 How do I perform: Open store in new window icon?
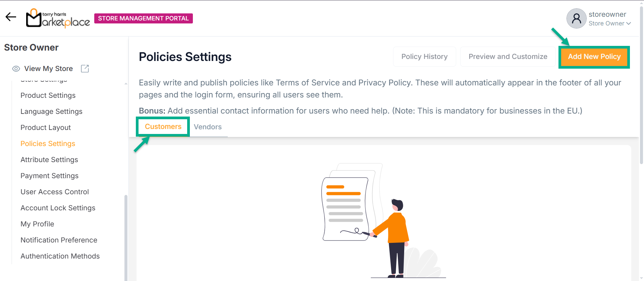85,69
